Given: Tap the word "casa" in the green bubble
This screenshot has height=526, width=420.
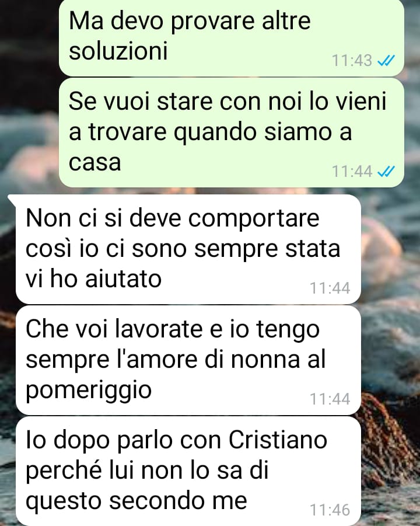Looking at the screenshot, I should pyautogui.click(x=95, y=162).
